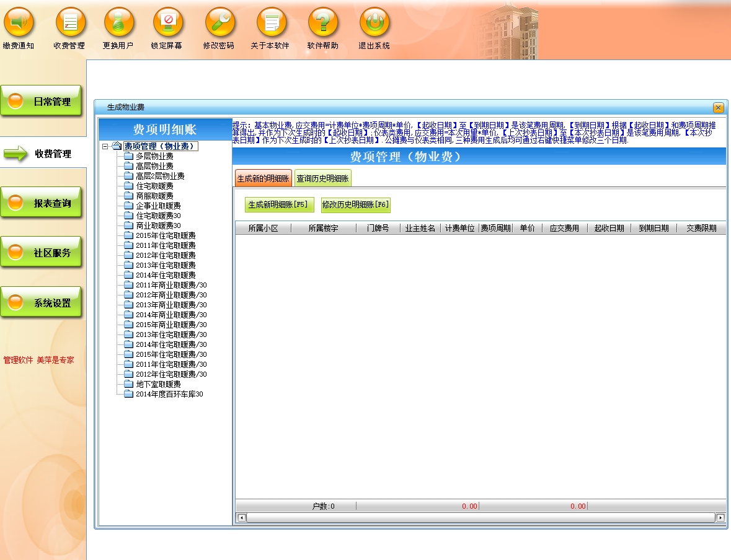The height and width of the screenshot is (560, 731).
Task: Select 地下室取暖费 tree item
Action: click(x=158, y=384)
